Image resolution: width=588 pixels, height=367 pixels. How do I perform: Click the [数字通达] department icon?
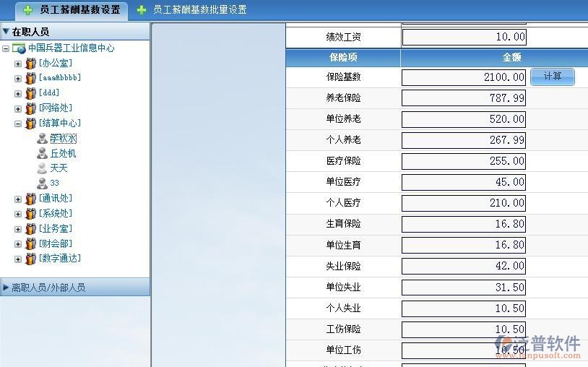(x=31, y=259)
